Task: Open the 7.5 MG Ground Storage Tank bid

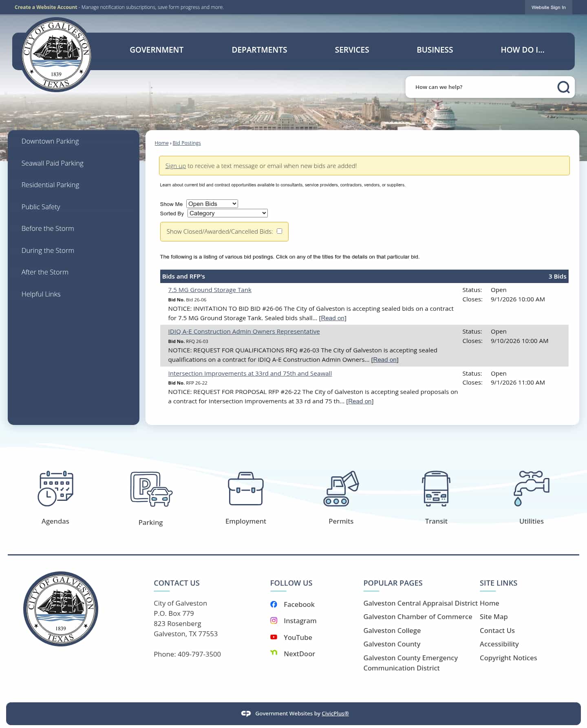Action: click(x=210, y=290)
